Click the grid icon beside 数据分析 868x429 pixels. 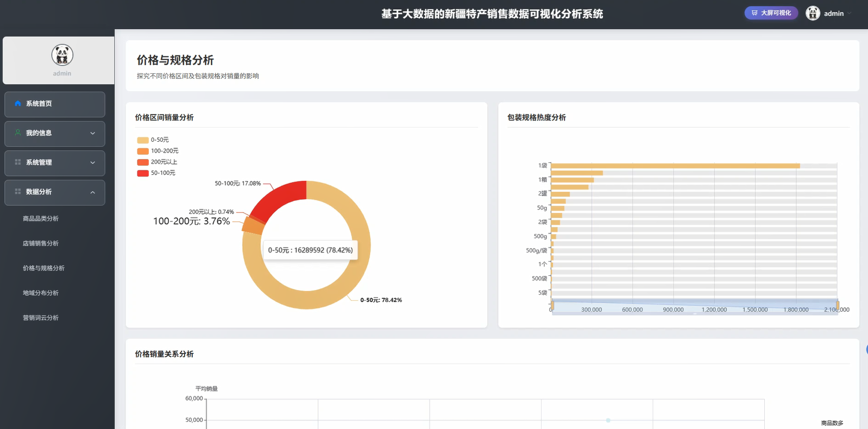click(18, 191)
